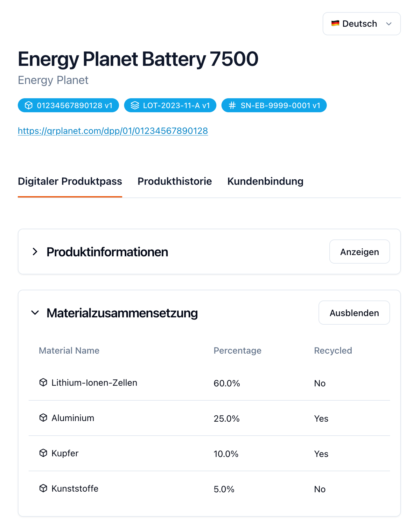Click the cube icon next to Kunststoffe
Screen dimensions: 420x525
(43, 488)
